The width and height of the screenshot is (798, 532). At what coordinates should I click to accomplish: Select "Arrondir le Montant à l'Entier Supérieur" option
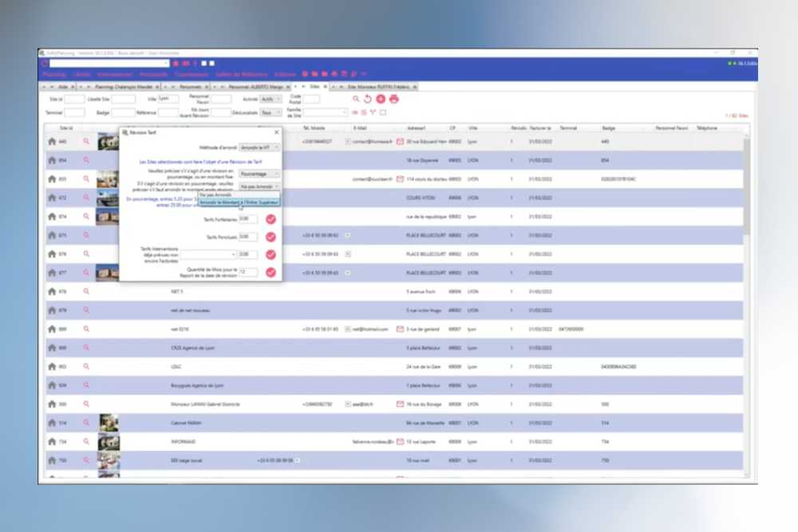click(x=239, y=202)
